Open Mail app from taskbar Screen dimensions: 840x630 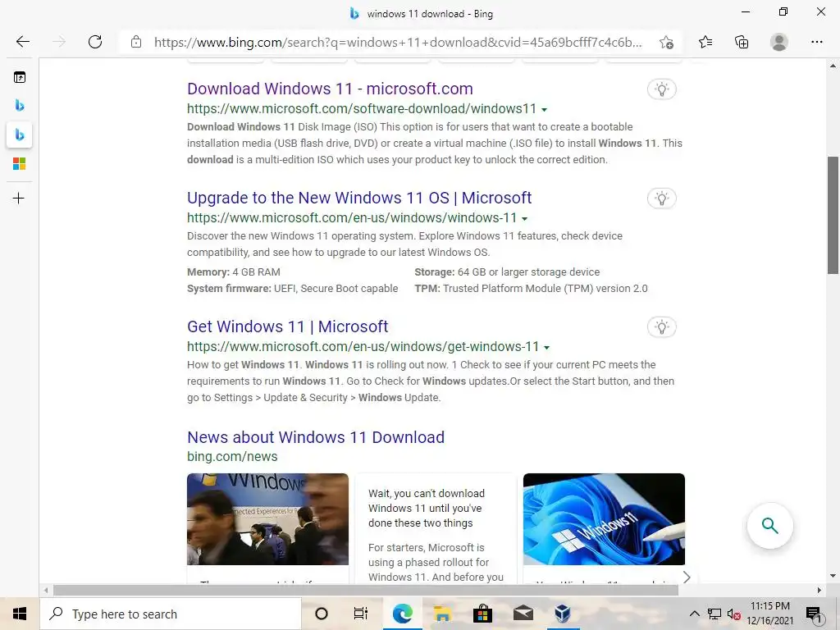click(523, 614)
